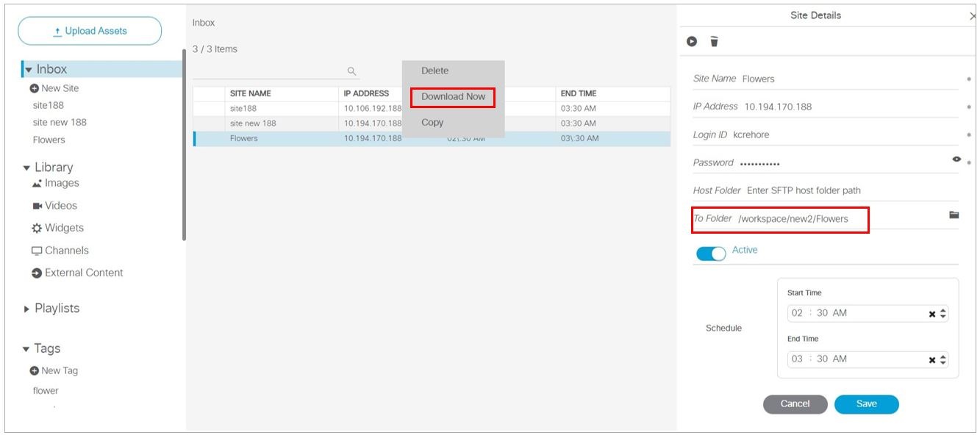
Task: Toggle the Active switch
Action: click(711, 253)
